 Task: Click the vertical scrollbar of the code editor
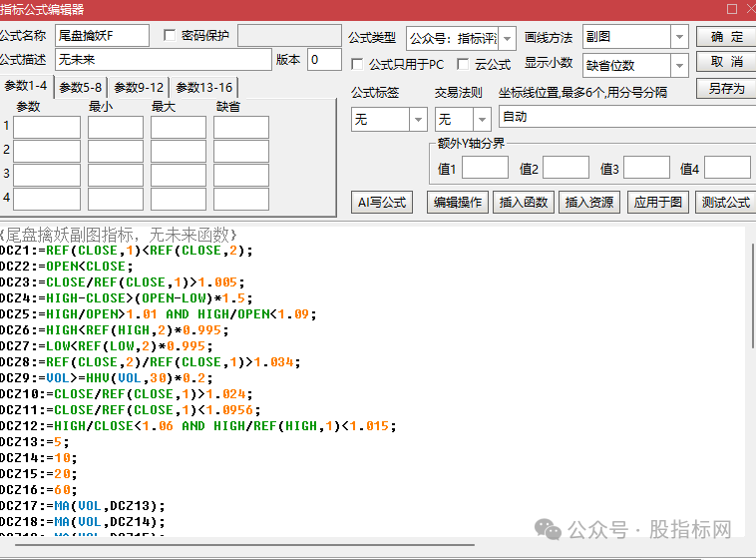point(753,295)
